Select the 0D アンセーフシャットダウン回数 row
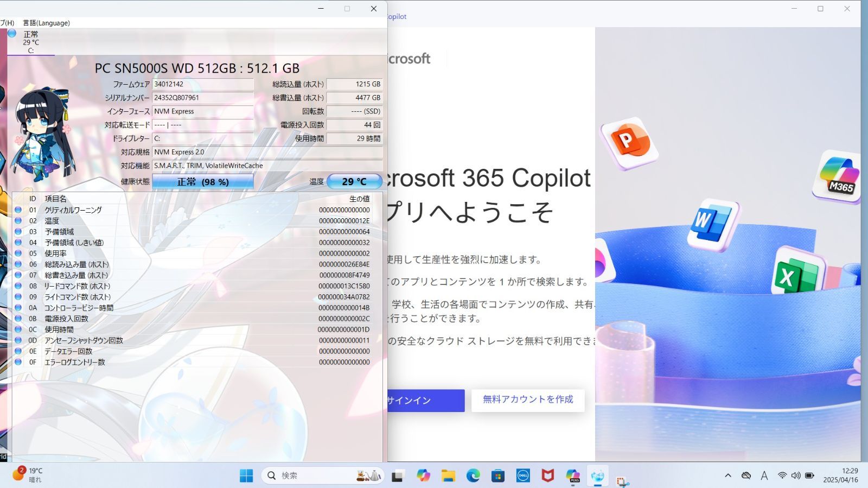The height and width of the screenshot is (488, 868). (197, 340)
